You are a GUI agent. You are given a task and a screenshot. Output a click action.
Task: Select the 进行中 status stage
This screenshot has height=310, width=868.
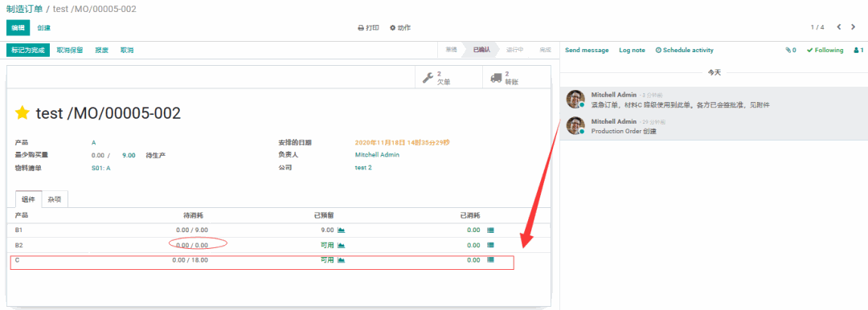tap(515, 50)
